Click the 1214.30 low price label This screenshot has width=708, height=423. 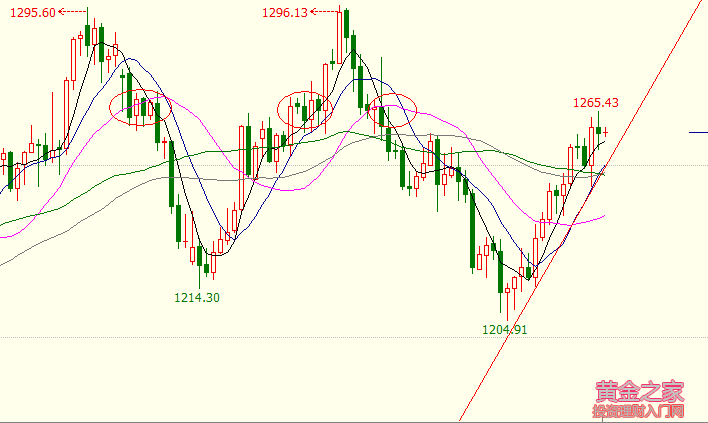[197, 297]
